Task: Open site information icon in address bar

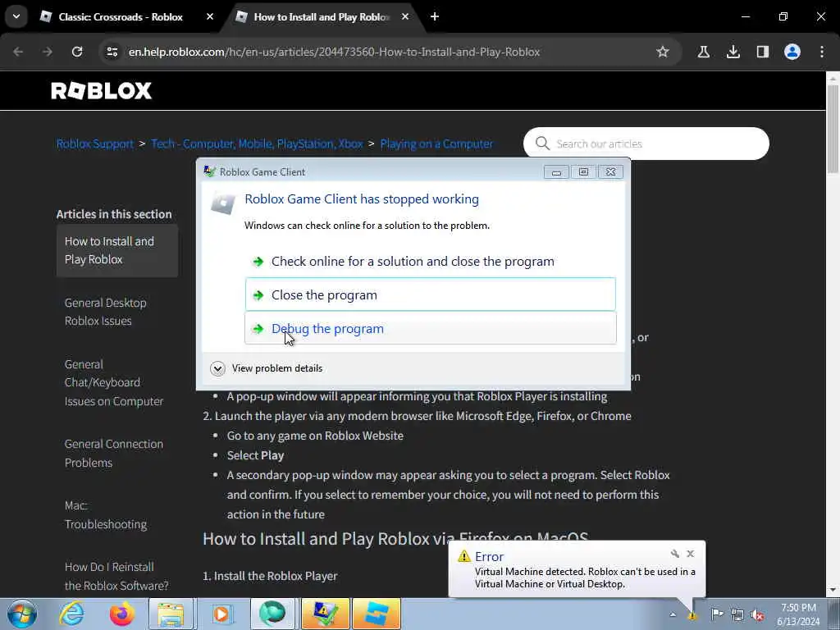Action: (x=112, y=52)
